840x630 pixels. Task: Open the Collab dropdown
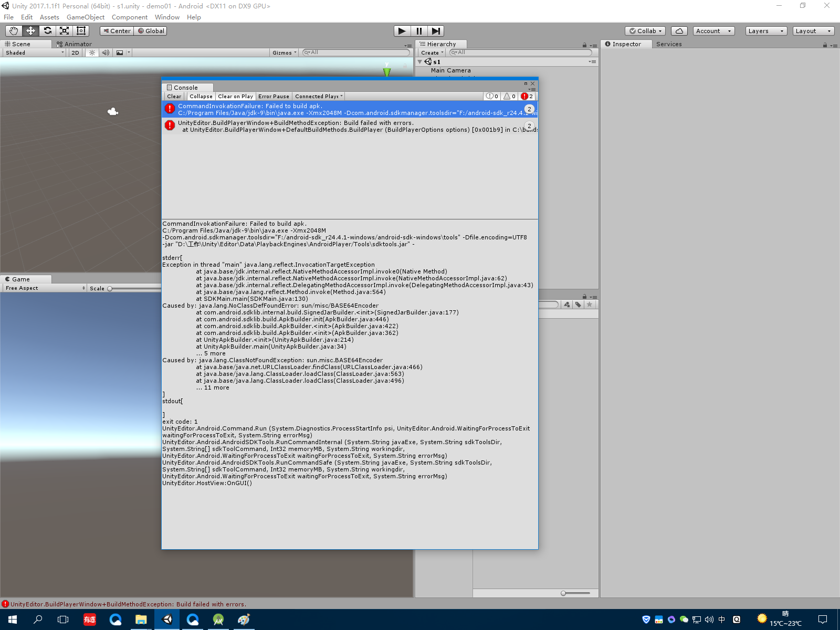coord(646,31)
